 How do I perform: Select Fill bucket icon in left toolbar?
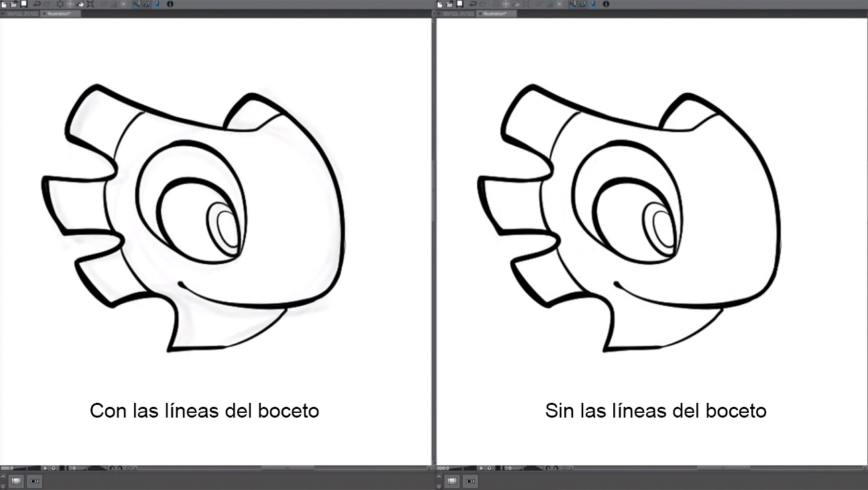click(80, 4)
